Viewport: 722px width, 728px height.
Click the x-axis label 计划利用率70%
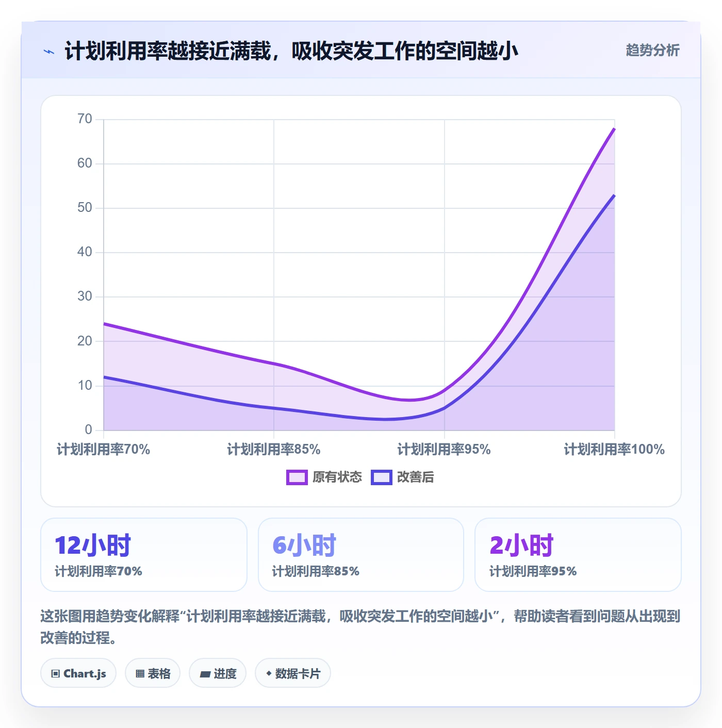104,450
